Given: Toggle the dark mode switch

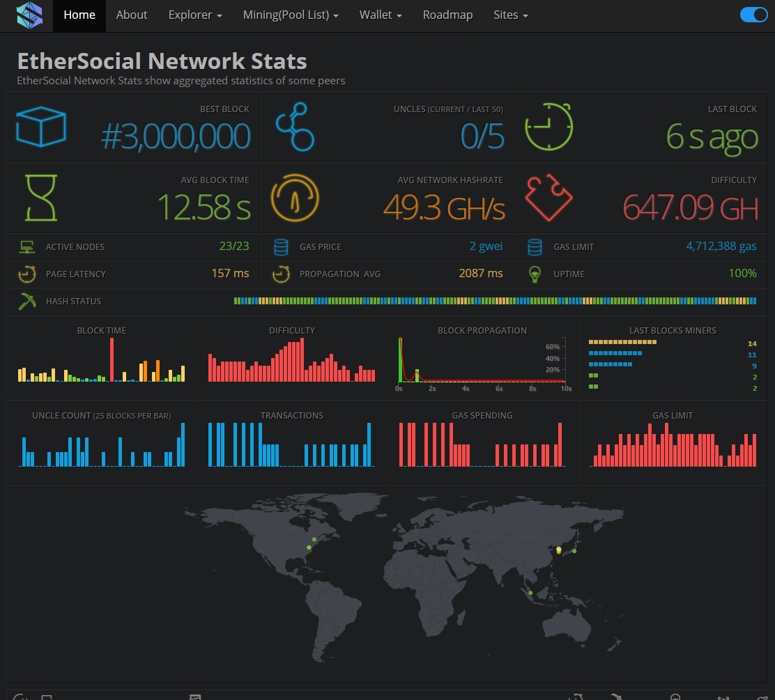Looking at the screenshot, I should (753, 15).
